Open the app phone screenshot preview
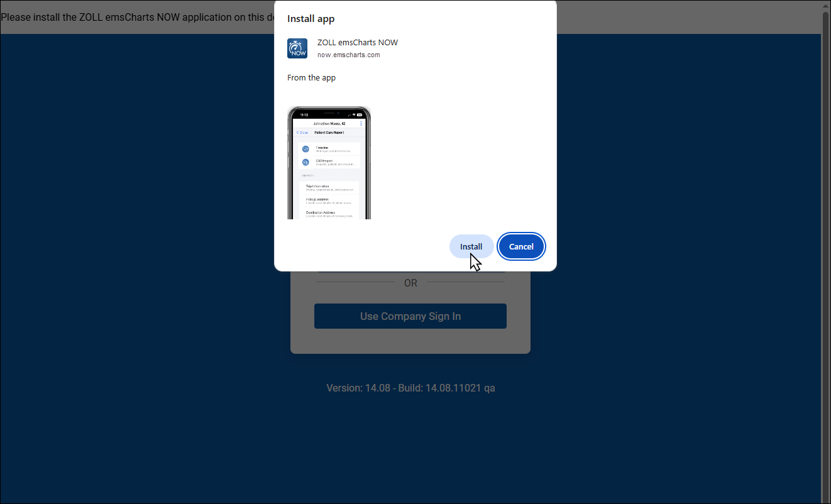The image size is (831, 504). (329, 163)
